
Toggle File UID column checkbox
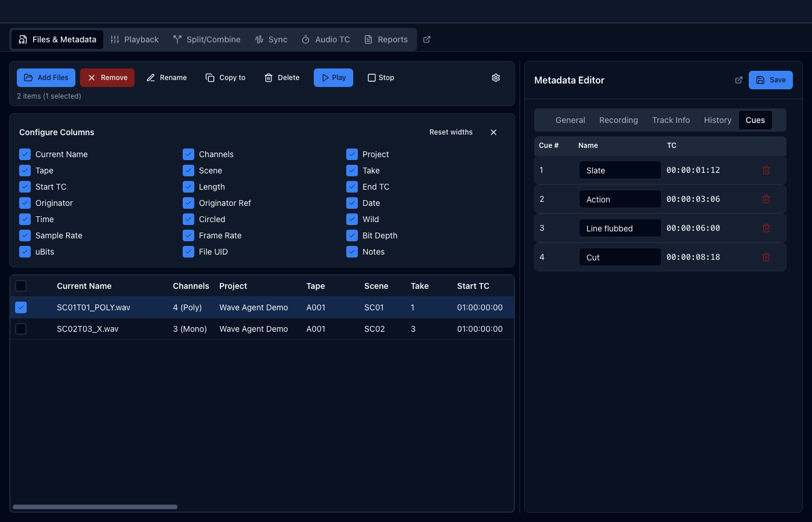pos(188,252)
